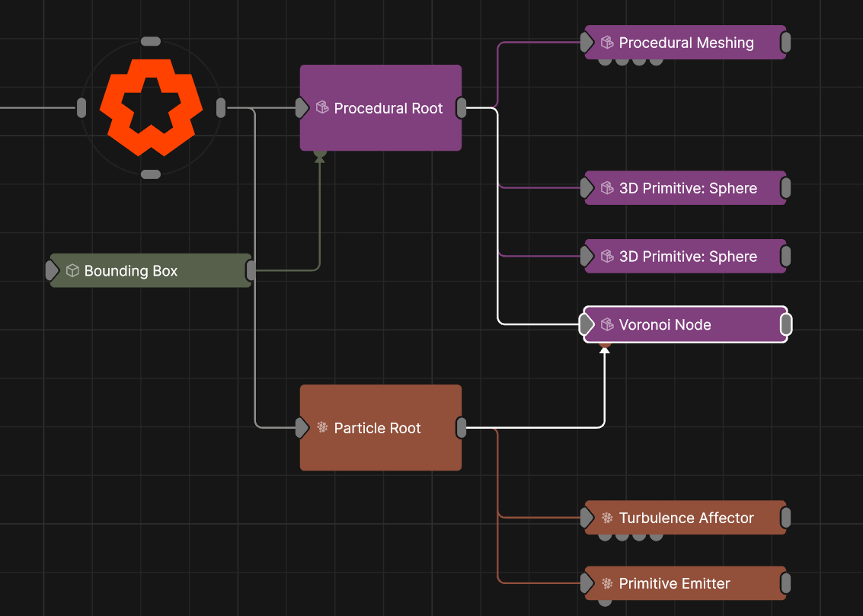Image resolution: width=863 pixels, height=616 pixels.
Task: Select the Procedural Root node
Action: pyautogui.click(x=381, y=129)
